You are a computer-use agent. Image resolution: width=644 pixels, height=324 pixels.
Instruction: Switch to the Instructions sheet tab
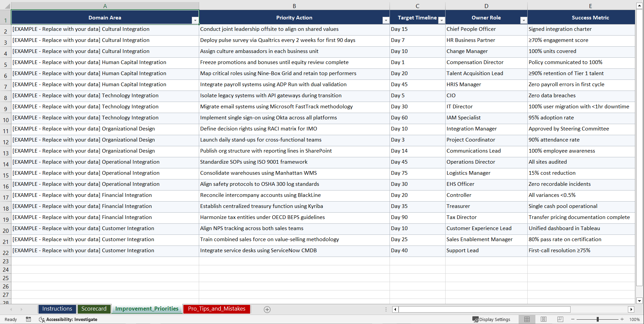pyautogui.click(x=57, y=309)
